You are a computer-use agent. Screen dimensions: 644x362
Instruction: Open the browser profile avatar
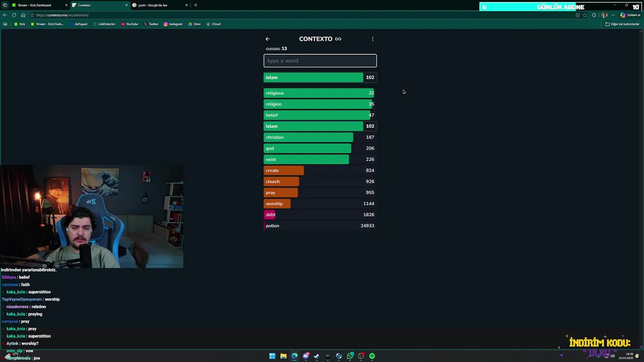(x=604, y=15)
